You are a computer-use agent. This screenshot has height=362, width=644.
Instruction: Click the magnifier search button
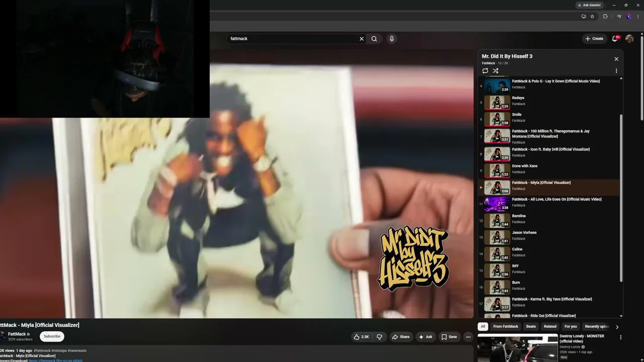(x=374, y=39)
